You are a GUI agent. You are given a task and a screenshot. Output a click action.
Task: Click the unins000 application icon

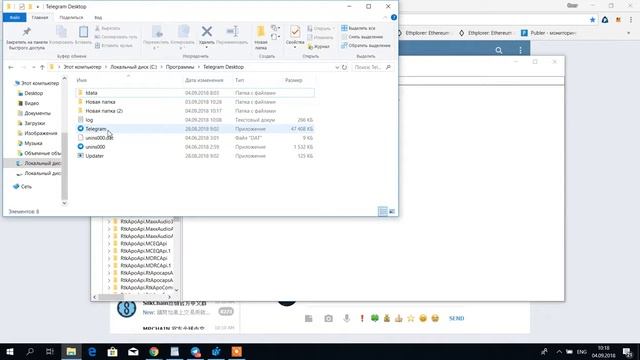click(x=80, y=147)
